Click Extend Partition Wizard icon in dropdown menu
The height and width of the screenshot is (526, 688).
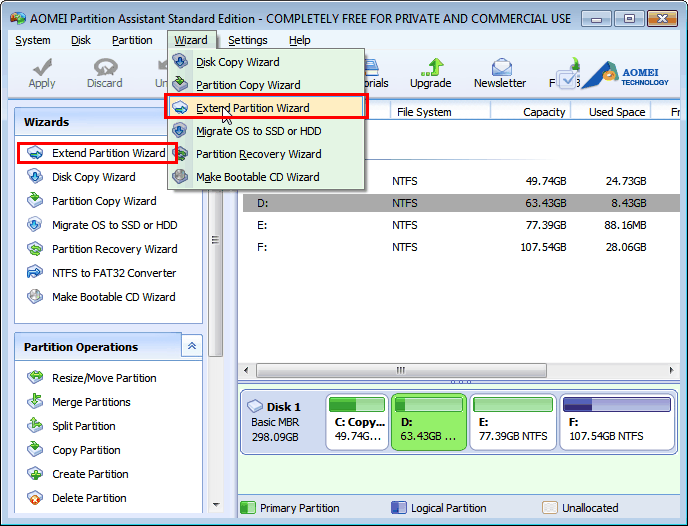[180, 107]
